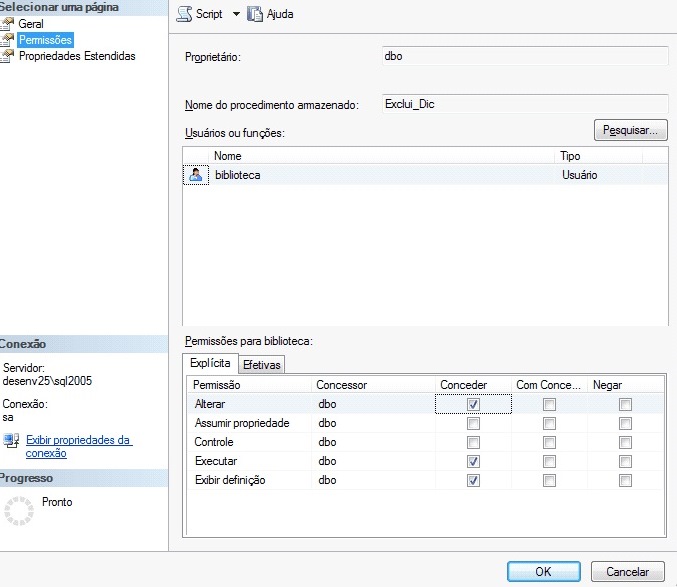Uncheck Conceder for Alterar
Image resolution: width=677 pixels, height=587 pixels.
(473, 404)
